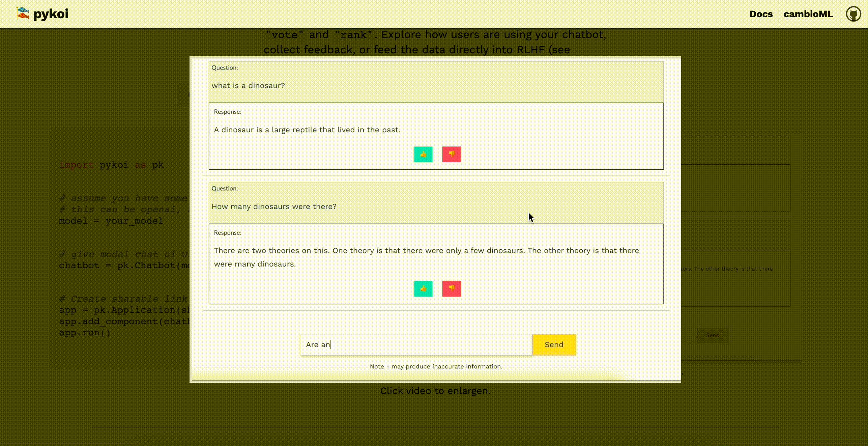868x446 pixels.
Task: Click the inaccurate information note text
Action: pos(436,366)
